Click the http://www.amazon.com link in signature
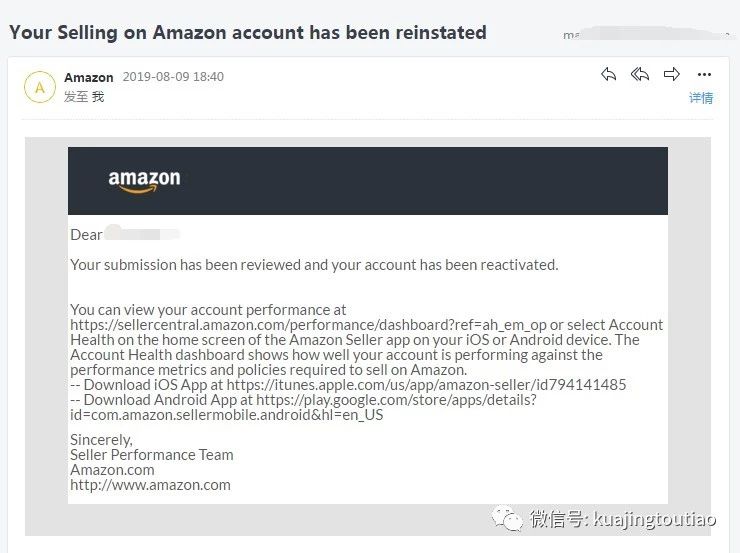The height and width of the screenshot is (553, 740). tap(150, 485)
